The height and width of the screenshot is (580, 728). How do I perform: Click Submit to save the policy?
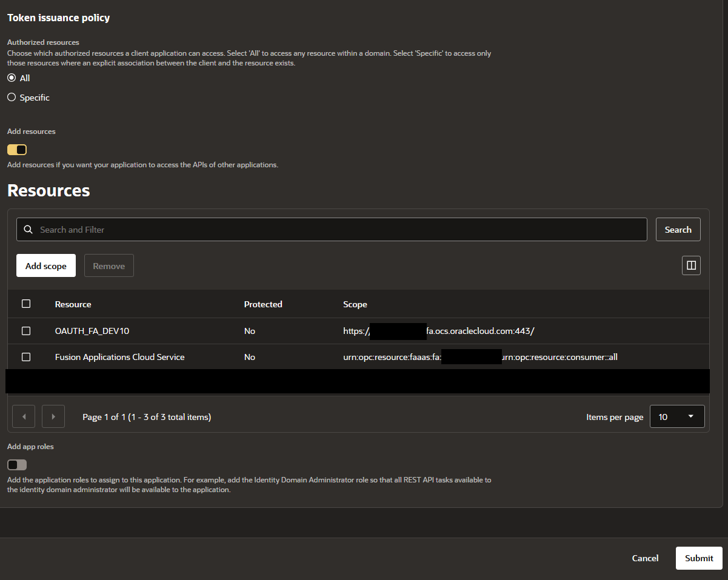pos(699,558)
